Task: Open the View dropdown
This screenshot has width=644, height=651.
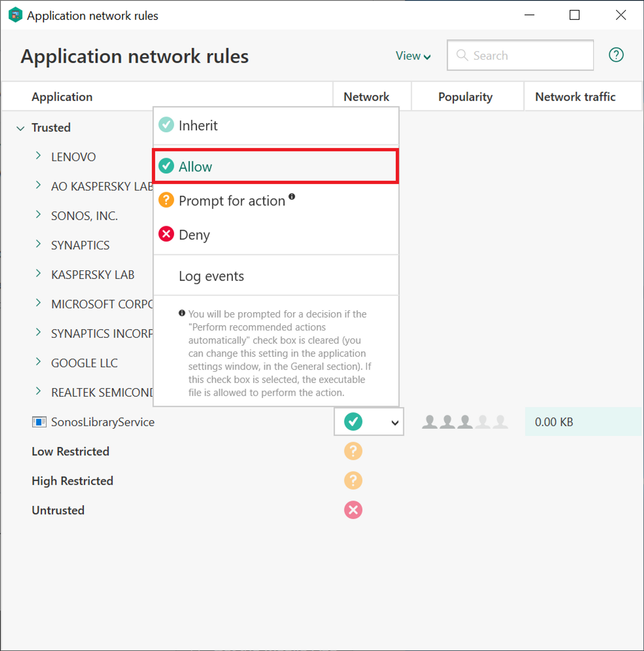Action: pos(413,56)
